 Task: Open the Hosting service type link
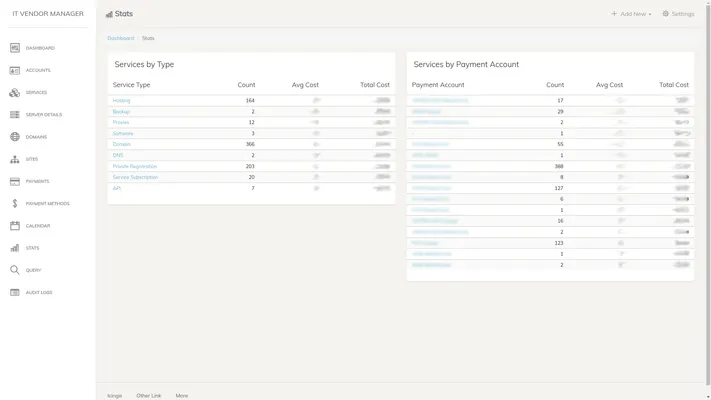(121, 101)
